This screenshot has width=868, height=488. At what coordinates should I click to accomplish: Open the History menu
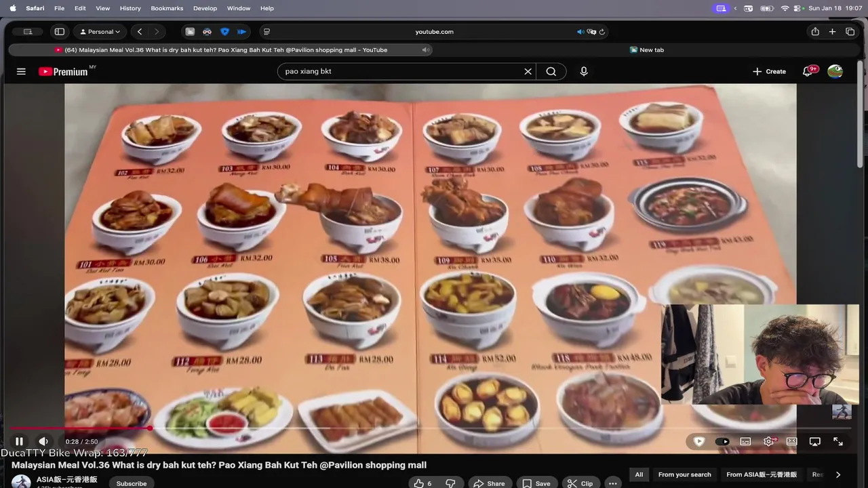(130, 8)
